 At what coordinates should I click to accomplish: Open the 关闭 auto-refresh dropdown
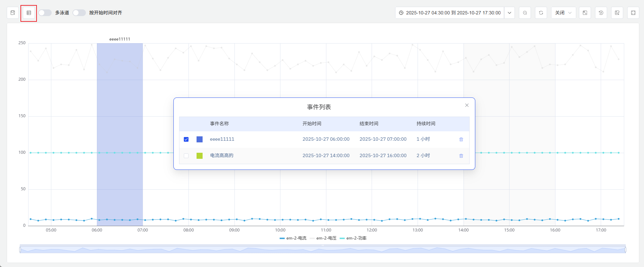coord(563,13)
